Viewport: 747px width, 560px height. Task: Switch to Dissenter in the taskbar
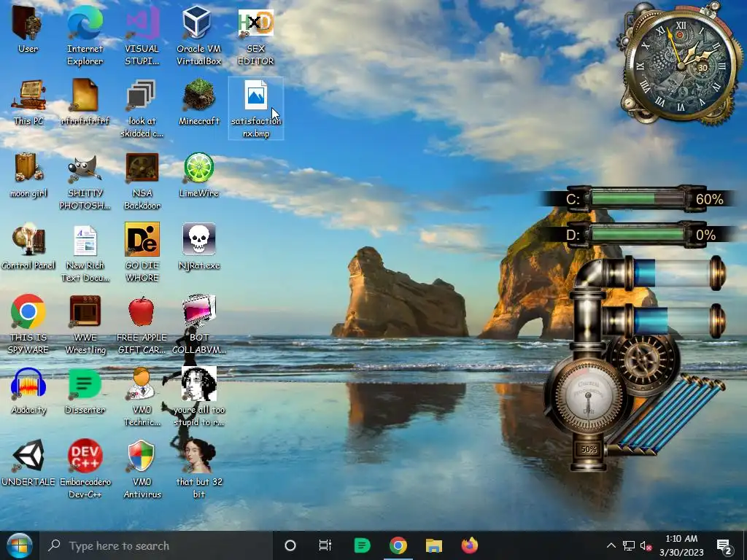pos(362,545)
